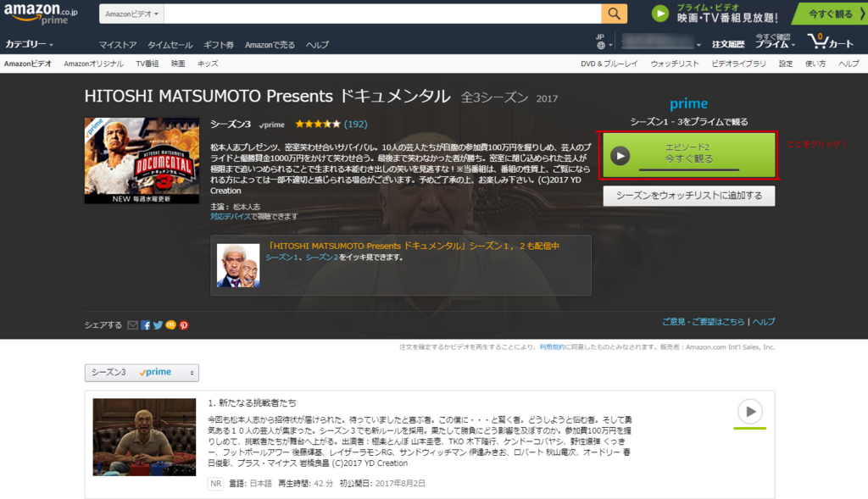This screenshot has width=868, height=499.
Task: Pin this show using the Pinterest icon
Action: coord(184,325)
